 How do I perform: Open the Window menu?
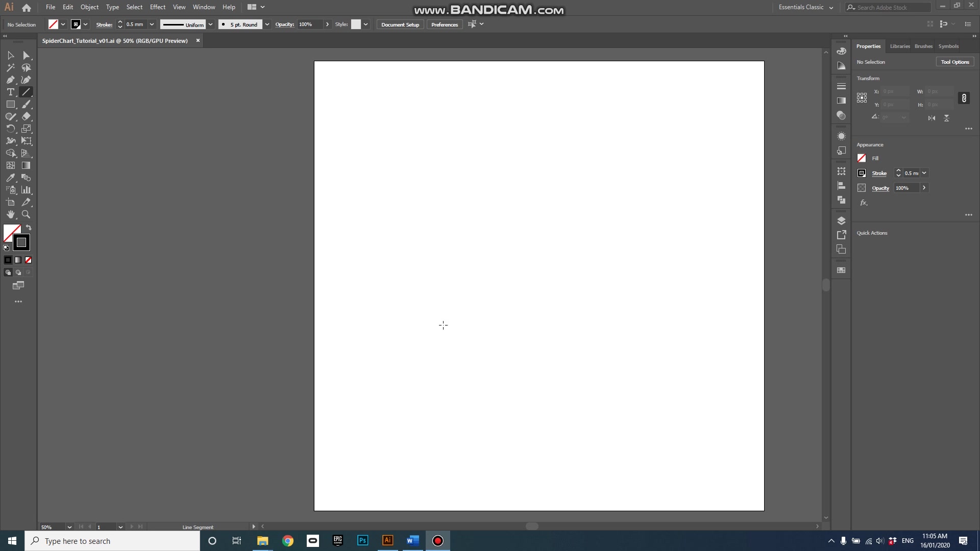tap(204, 7)
